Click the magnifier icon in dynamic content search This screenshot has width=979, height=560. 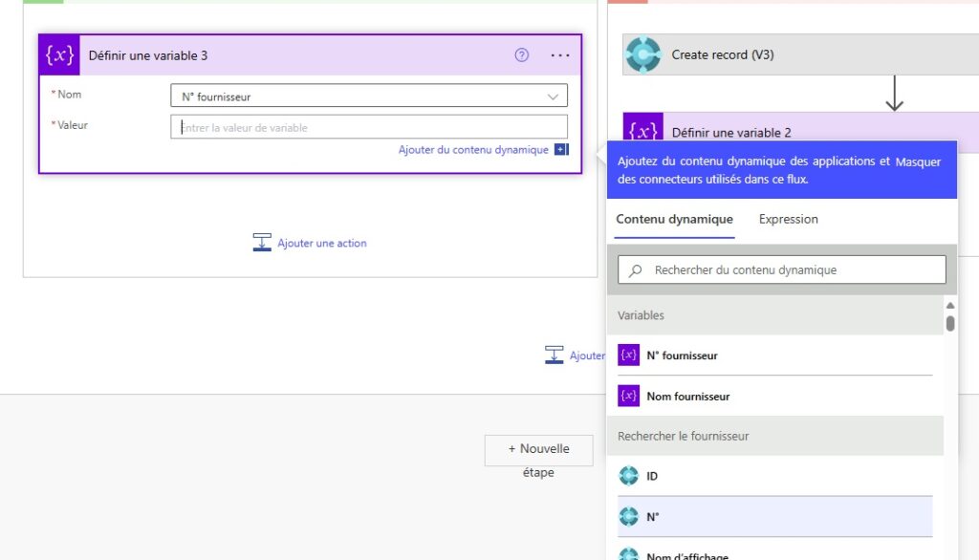point(635,270)
